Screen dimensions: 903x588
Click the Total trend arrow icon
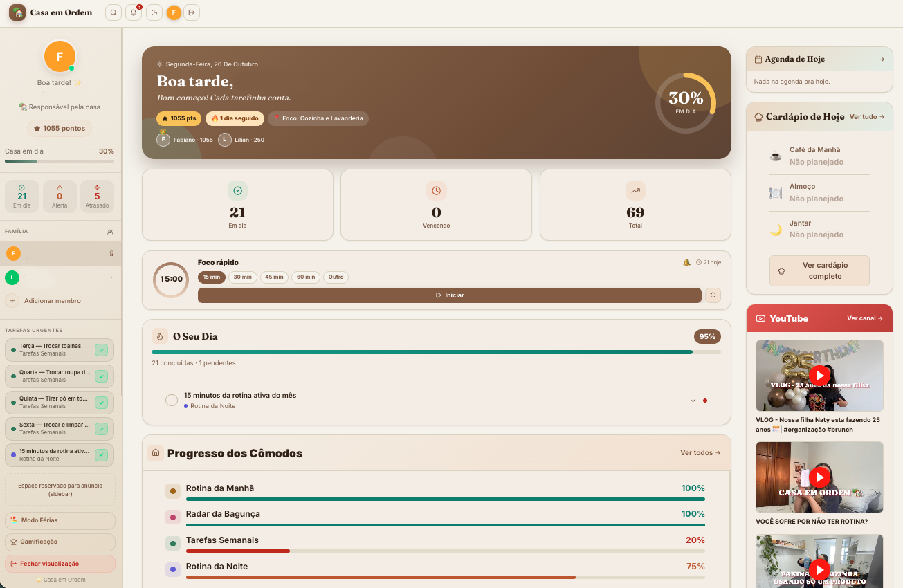pos(635,190)
